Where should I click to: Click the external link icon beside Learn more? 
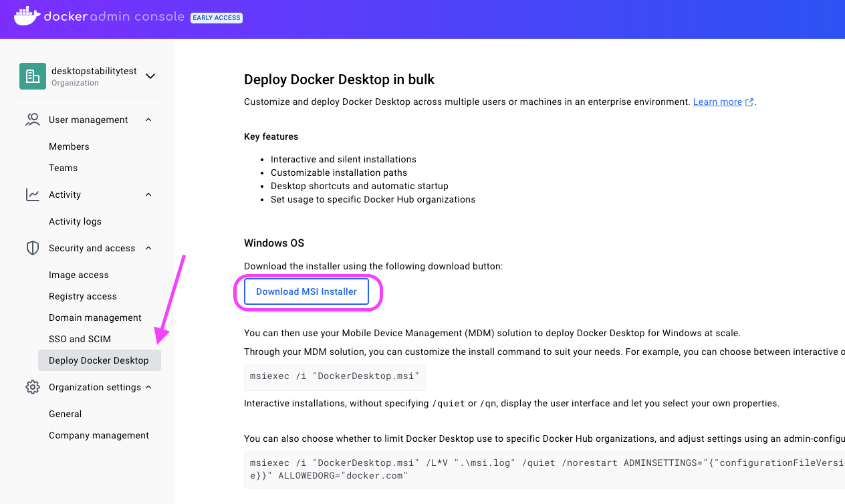pyautogui.click(x=749, y=102)
